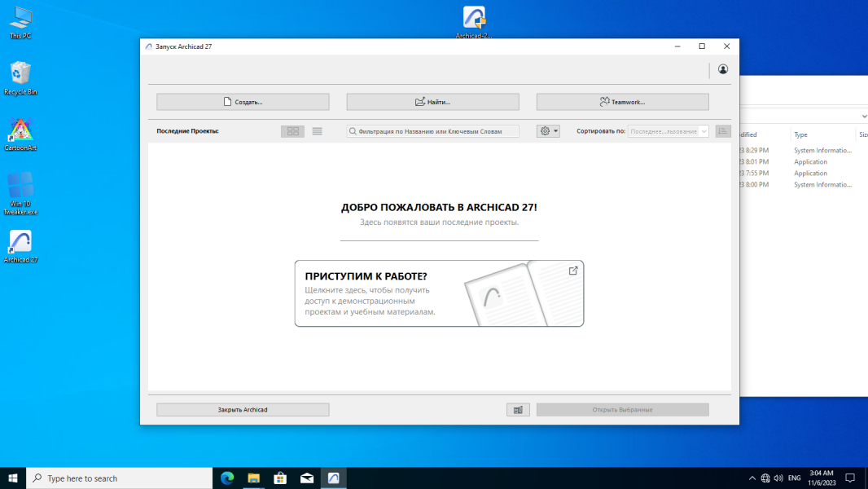Close Archicad with Закрыть Archicad button
This screenshot has height=489, width=868.
tap(243, 410)
